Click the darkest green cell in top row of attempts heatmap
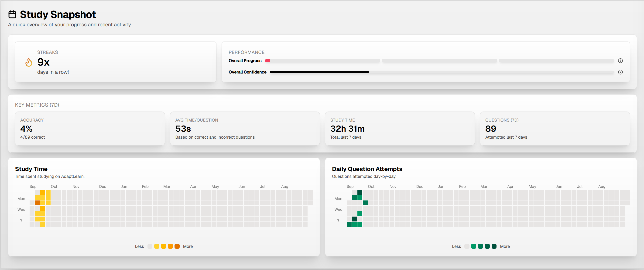 [x=360, y=192]
